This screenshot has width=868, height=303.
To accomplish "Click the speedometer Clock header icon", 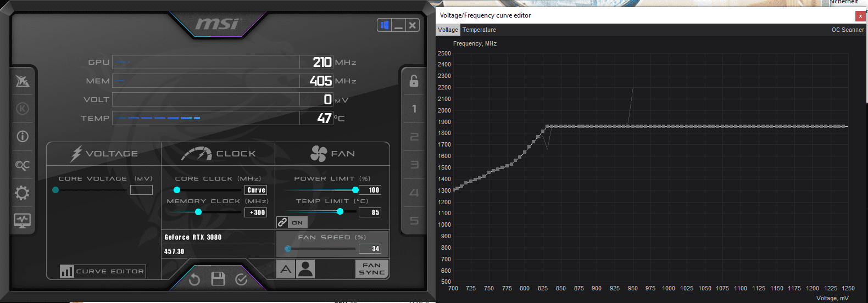I will (x=196, y=154).
